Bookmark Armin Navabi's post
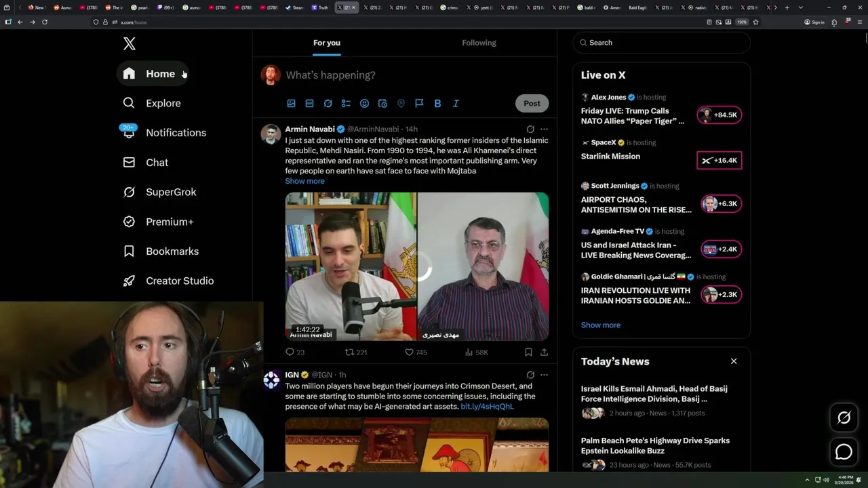 (528, 352)
